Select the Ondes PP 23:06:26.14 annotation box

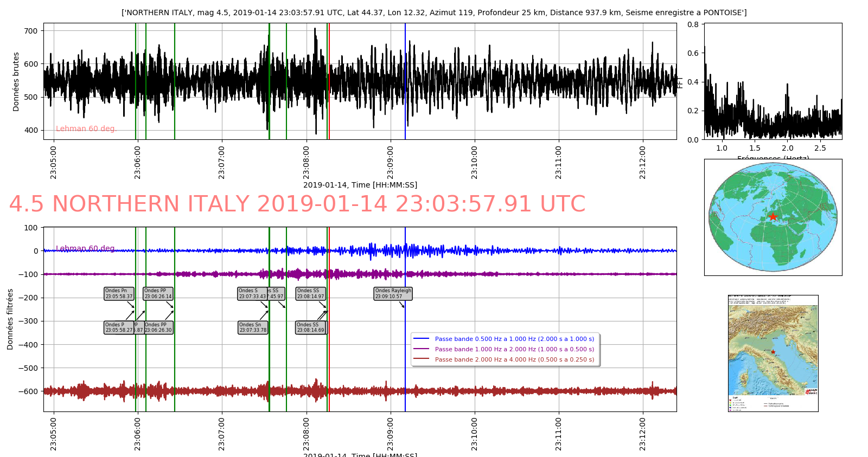(158, 294)
